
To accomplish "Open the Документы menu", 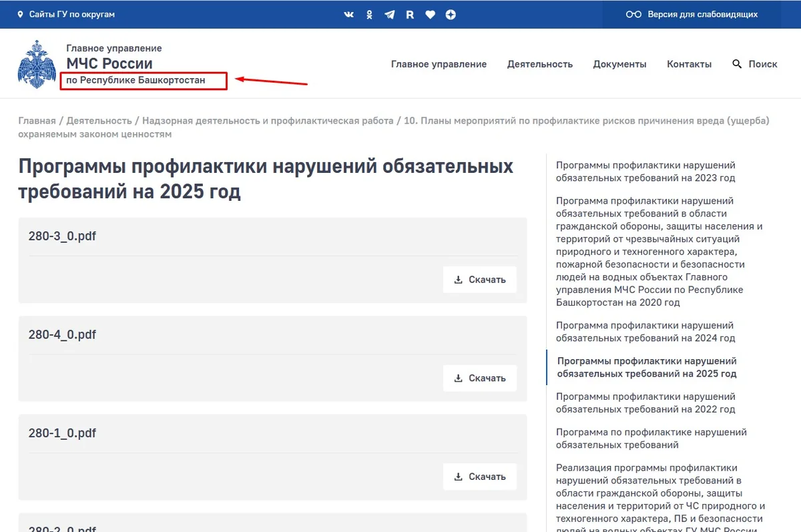I will 620,64.
